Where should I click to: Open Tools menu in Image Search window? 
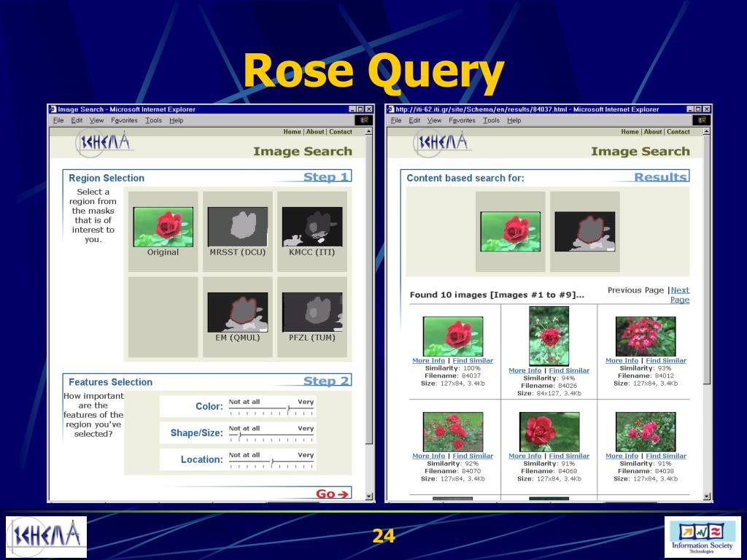(x=153, y=120)
